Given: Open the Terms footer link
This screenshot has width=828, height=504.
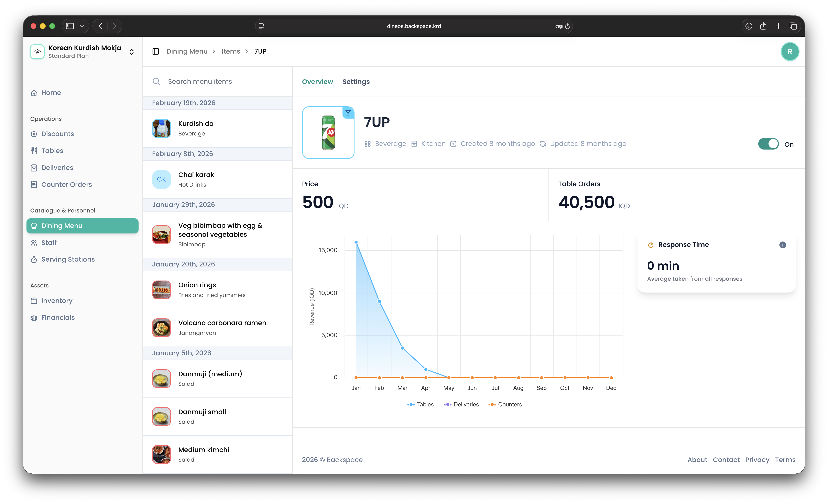Looking at the screenshot, I should (785, 460).
